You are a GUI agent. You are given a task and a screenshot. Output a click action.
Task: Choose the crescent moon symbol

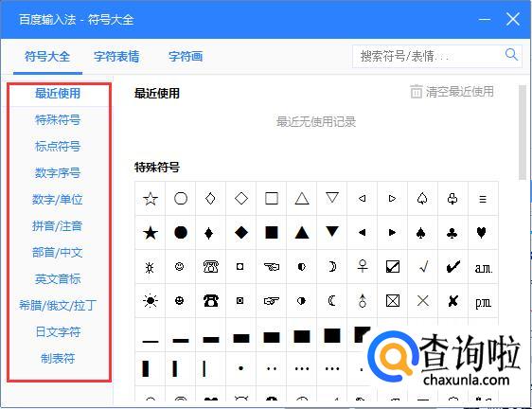click(332, 267)
